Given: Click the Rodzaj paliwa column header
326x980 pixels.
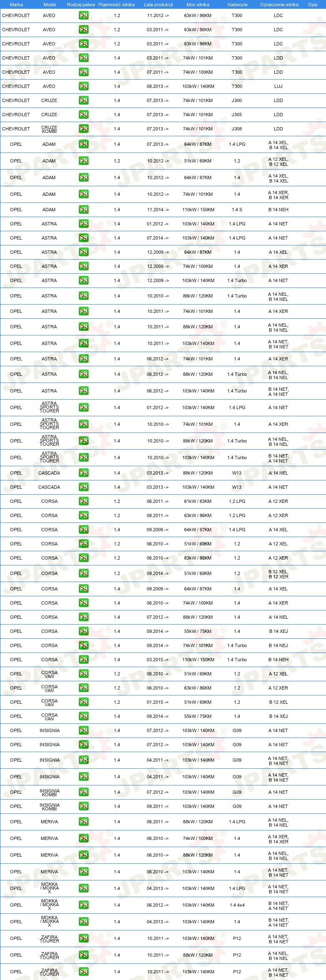Looking at the screenshot, I should tap(81, 5).
